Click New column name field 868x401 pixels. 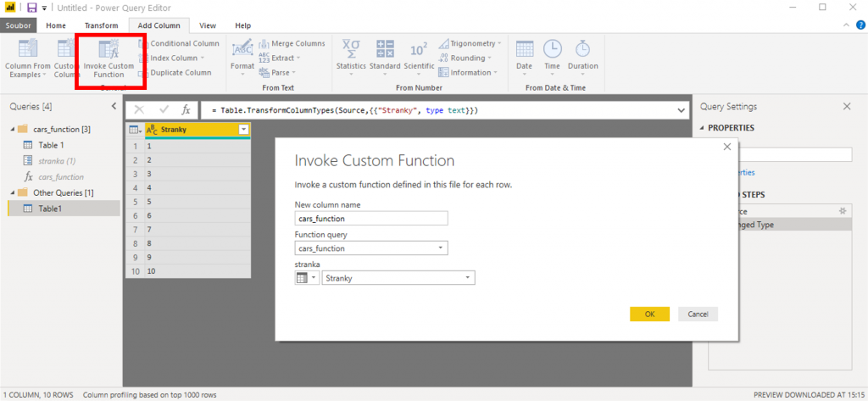[371, 219]
